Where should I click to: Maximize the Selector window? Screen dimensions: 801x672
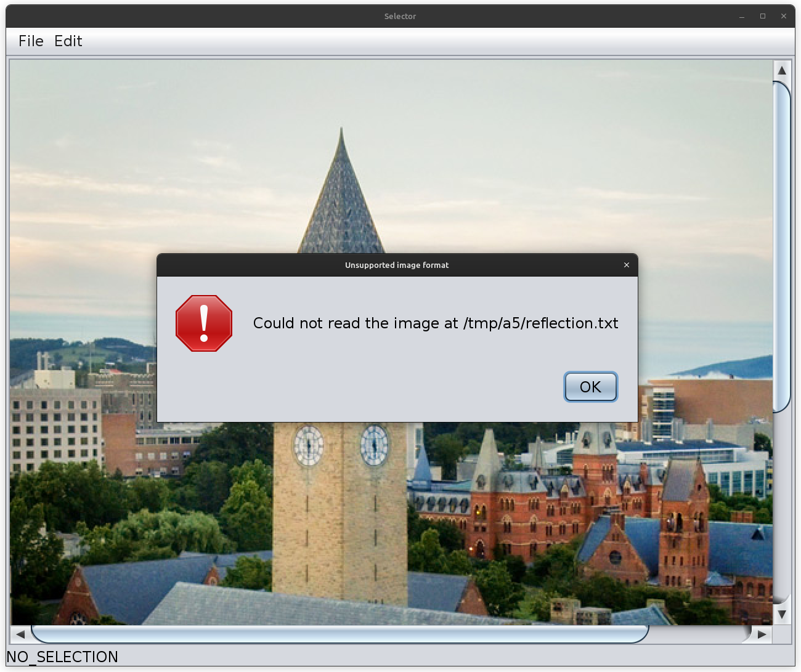click(763, 17)
